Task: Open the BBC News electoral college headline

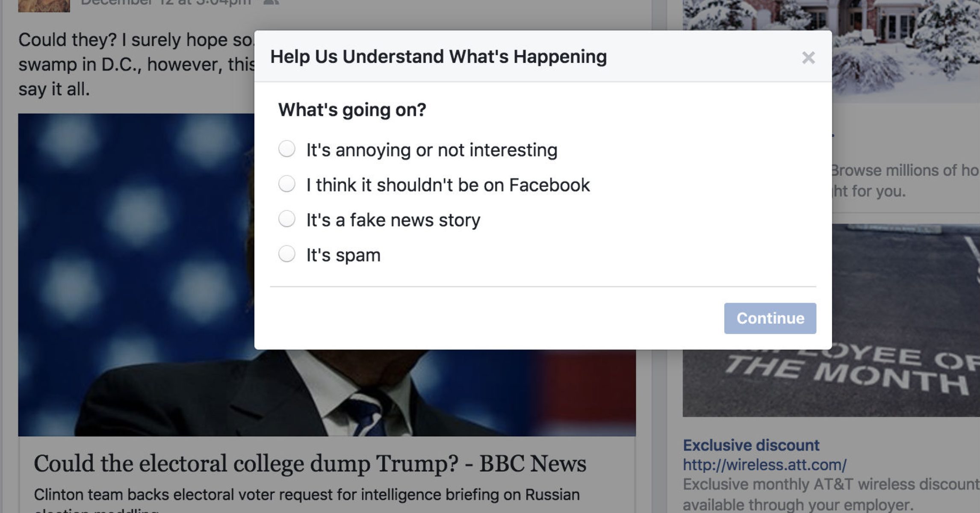Action: 310,464
